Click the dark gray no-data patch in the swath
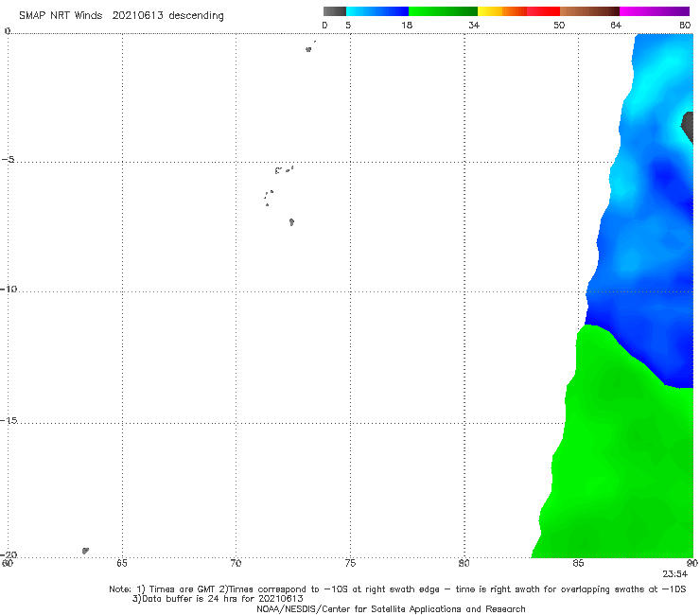This screenshot has width=700, height=615. point(689,127)
